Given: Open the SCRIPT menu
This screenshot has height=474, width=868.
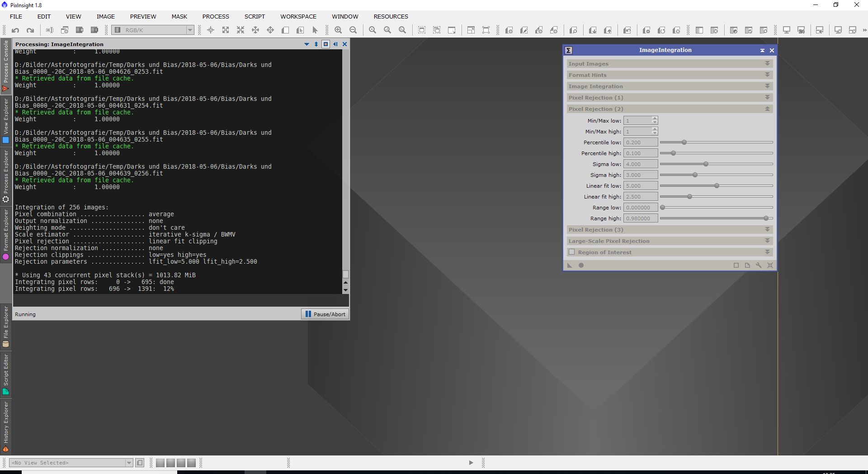Looking at the screenshot, I should [255, 16].
